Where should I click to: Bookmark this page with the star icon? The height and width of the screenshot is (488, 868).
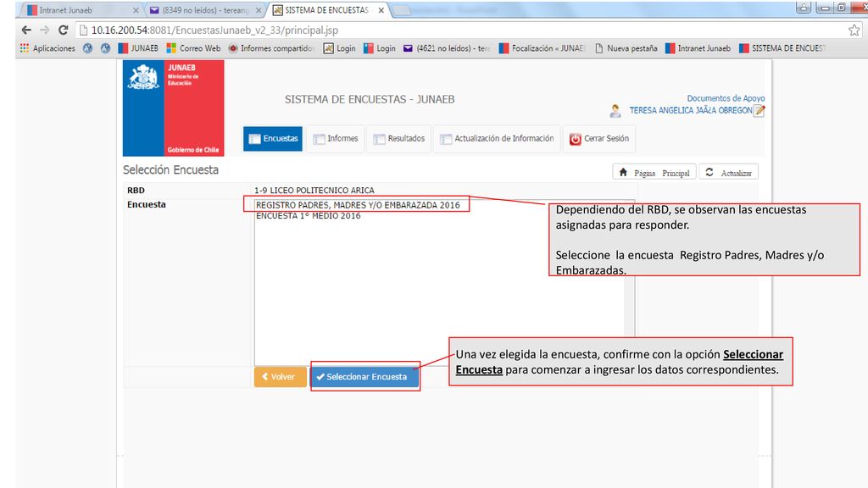[x=854, y=30]
